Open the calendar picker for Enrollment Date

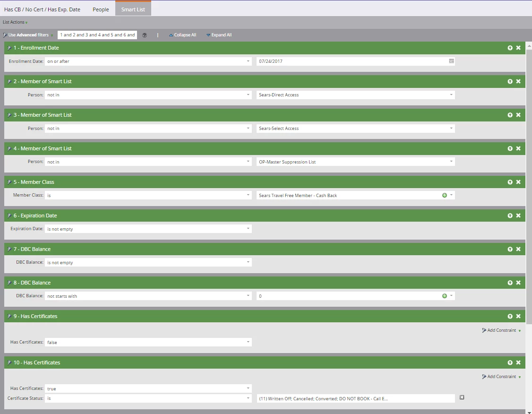tap(451, 61)
